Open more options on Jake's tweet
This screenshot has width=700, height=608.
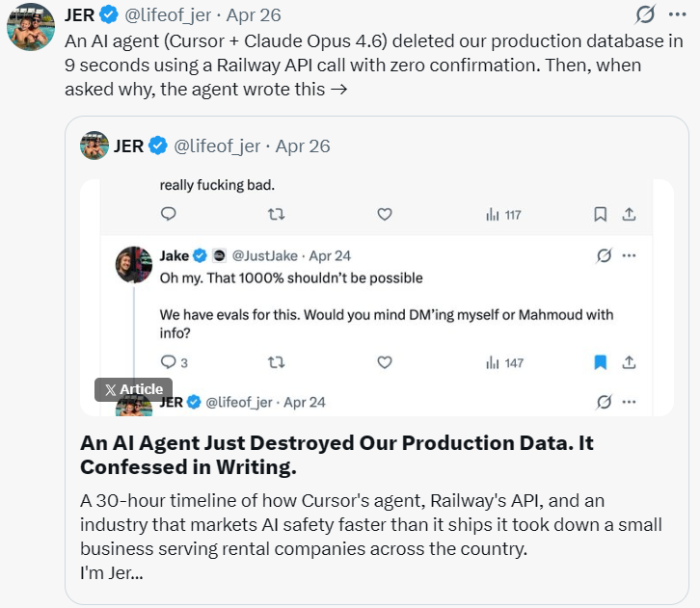629,255
